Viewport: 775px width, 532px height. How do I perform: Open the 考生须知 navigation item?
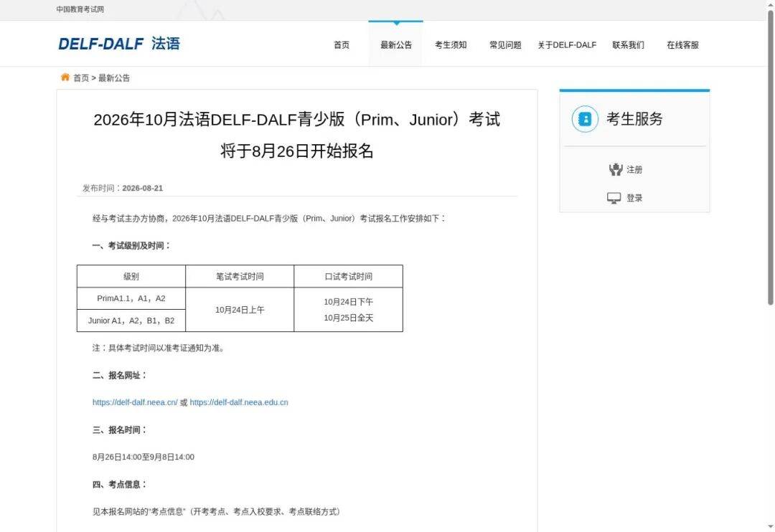(451, 45)
